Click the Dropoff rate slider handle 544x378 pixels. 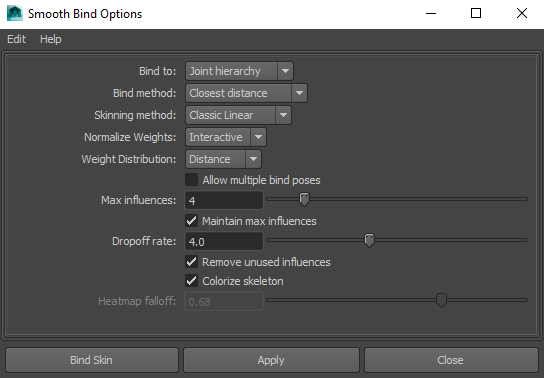tap(369, 240)
